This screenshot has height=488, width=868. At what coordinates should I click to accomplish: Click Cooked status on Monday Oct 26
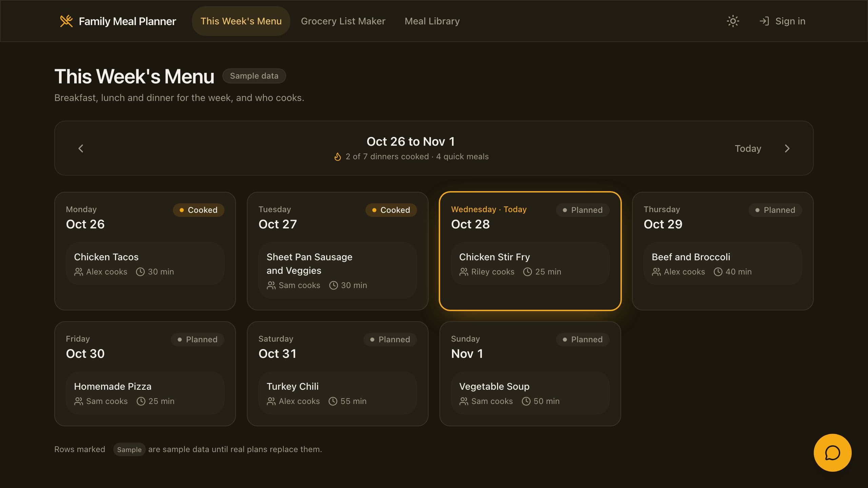(199, 210)
